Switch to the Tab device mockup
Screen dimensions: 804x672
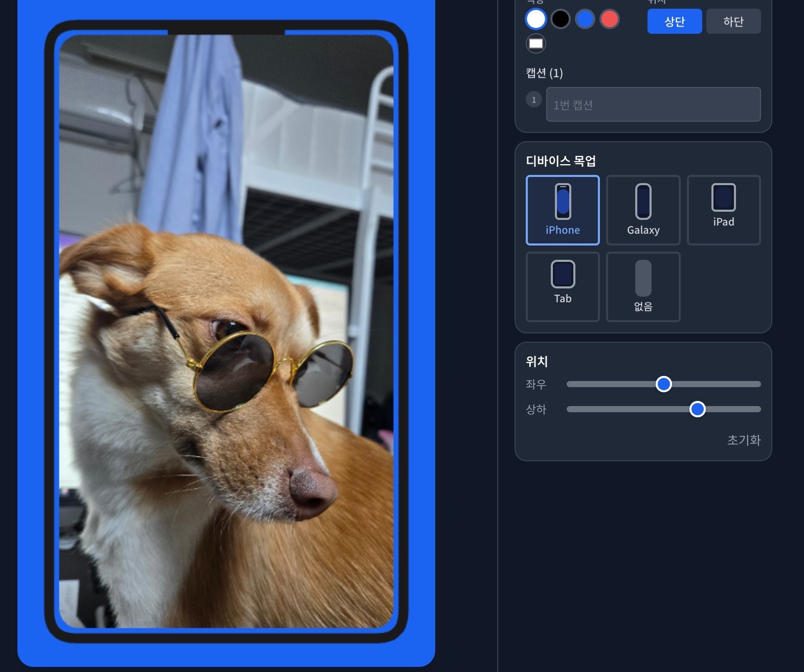click(x=562, y=287)
